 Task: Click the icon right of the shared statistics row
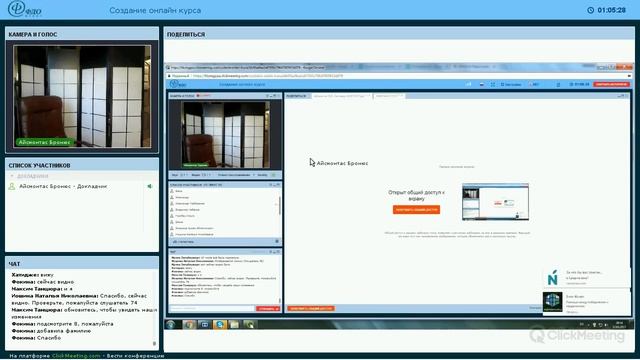click(x=277, y=242)
